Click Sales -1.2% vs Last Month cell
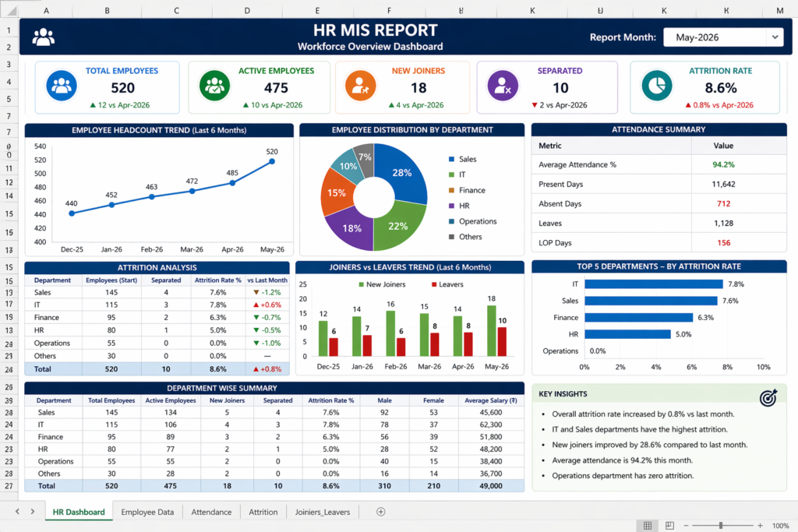The image size is (798, 532). tap(267, 292)
